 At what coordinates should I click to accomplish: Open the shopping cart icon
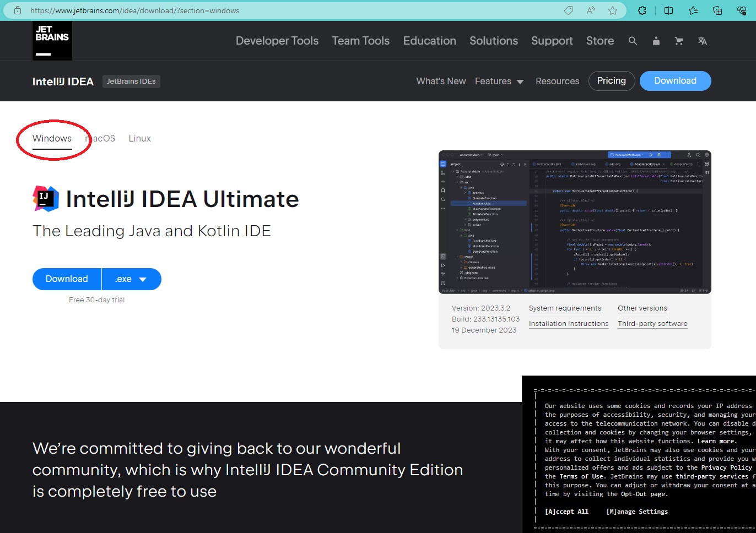[x=679, y=41]
